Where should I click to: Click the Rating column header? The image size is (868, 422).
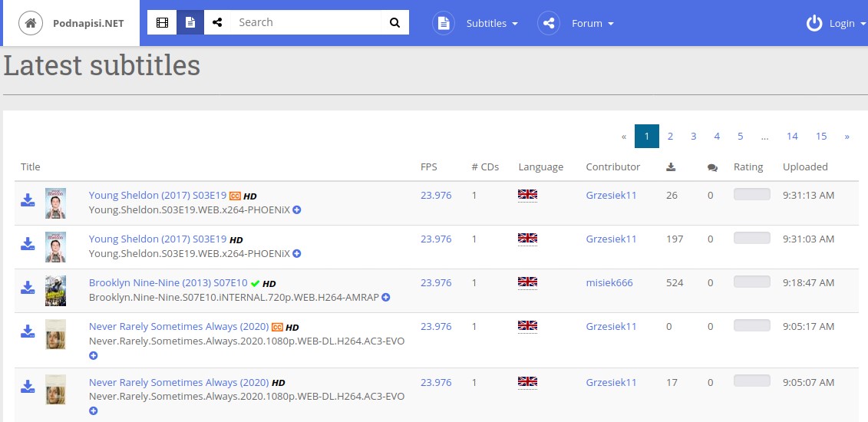pos(748,167)
